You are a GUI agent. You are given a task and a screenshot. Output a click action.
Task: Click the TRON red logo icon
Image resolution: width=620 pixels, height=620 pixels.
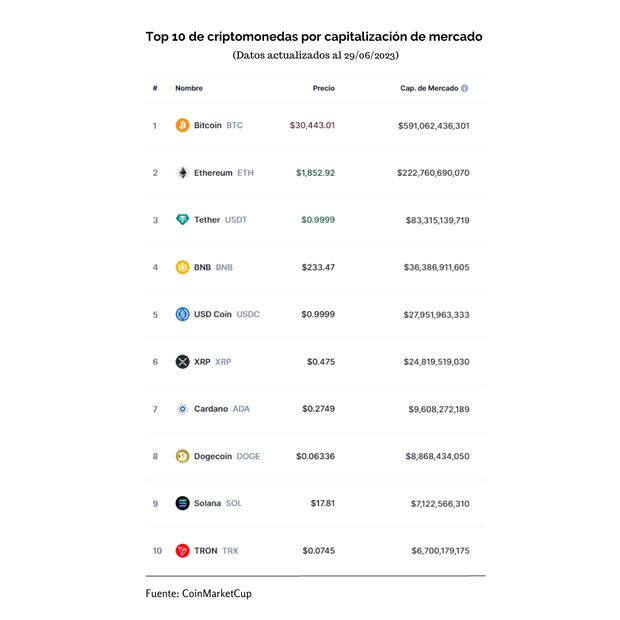point(182,550)
